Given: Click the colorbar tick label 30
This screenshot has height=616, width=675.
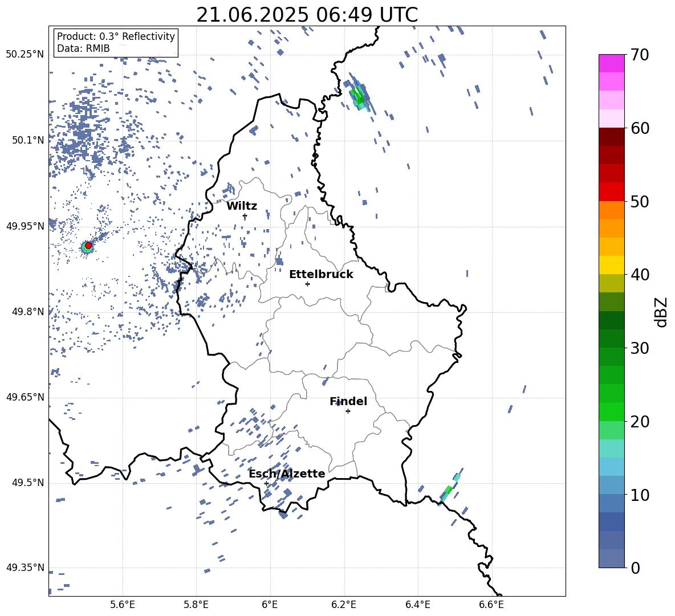Looking at the screenshot, I should point(639,348).
